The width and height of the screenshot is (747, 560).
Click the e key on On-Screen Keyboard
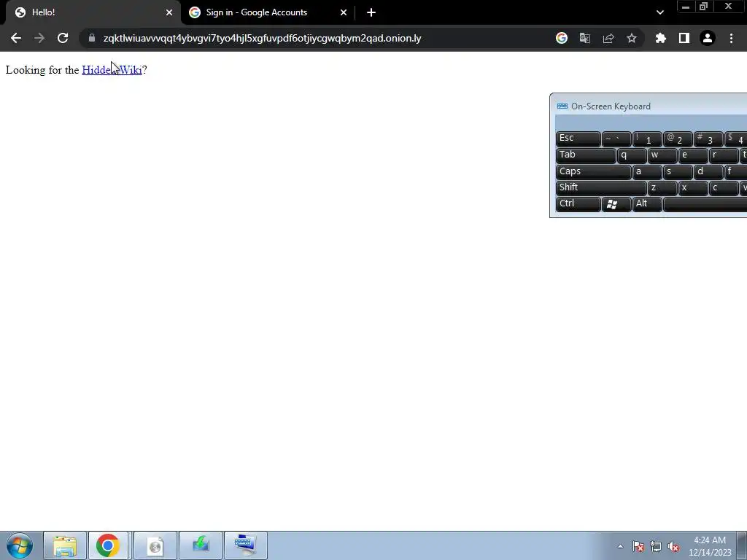(692, 155)
